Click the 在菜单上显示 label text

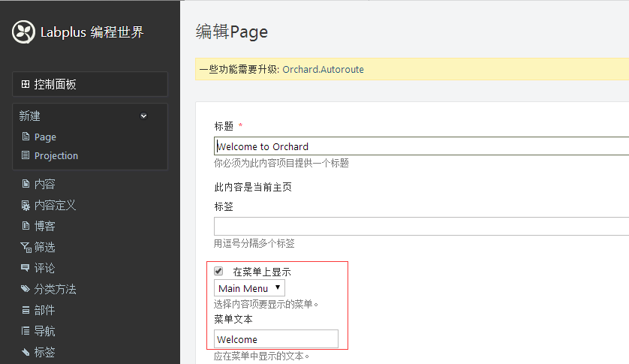[x=262, y=272]
